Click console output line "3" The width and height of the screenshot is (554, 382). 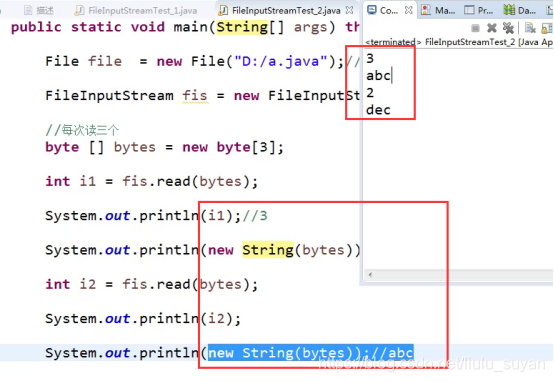point(370,58)
